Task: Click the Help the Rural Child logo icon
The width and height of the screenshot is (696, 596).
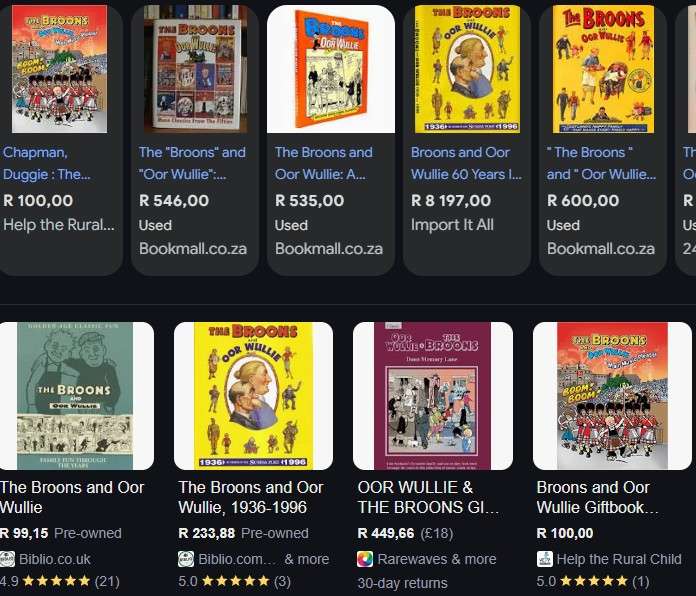Action: click(x=545, y=559)
